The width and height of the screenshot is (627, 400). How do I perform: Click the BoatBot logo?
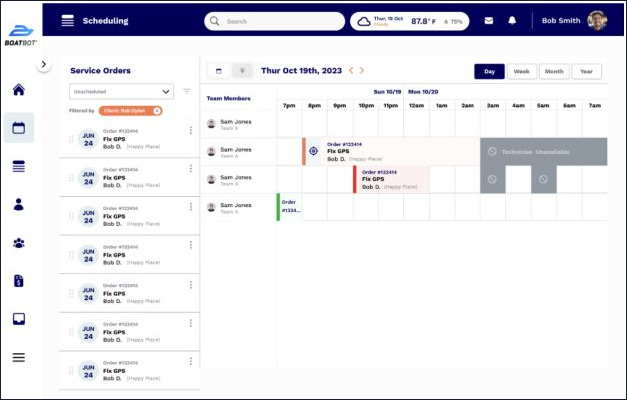[x=21, y=35]
